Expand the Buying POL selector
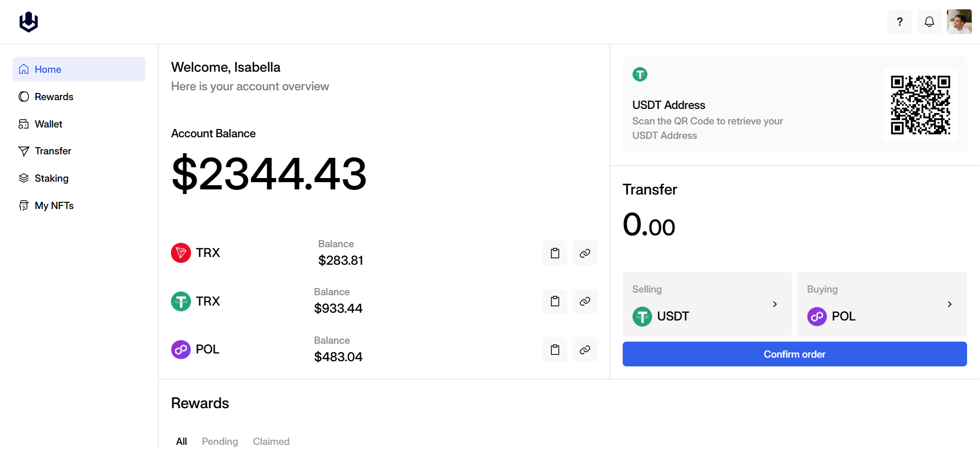The image size is (980, 450). pos(881,304)
